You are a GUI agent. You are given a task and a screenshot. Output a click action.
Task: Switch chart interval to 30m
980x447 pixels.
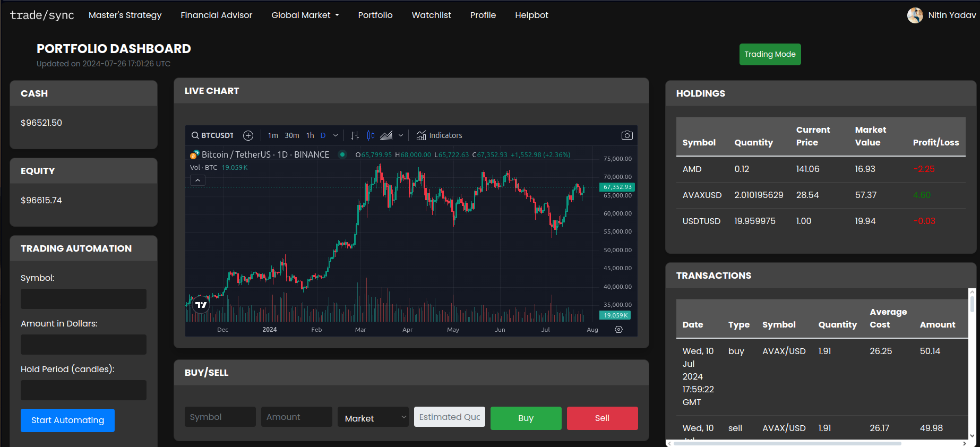pyautogui.click(x=291, y=135)
